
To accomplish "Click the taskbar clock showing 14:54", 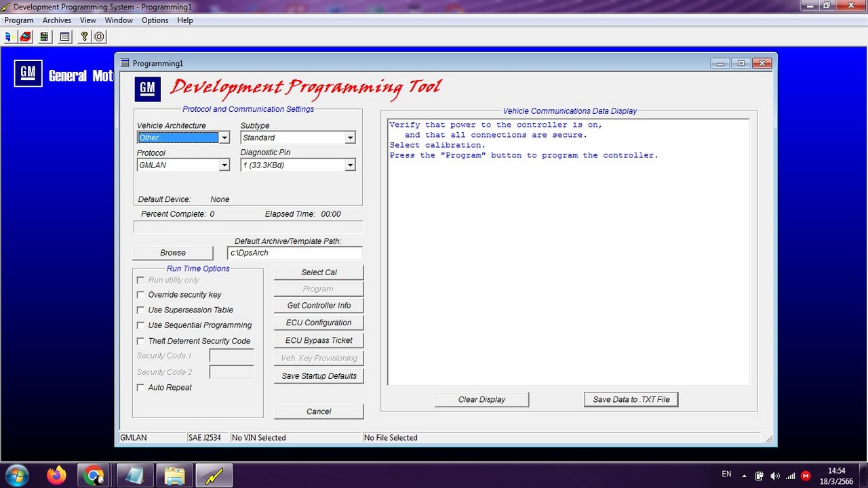I will coord(837,476).
